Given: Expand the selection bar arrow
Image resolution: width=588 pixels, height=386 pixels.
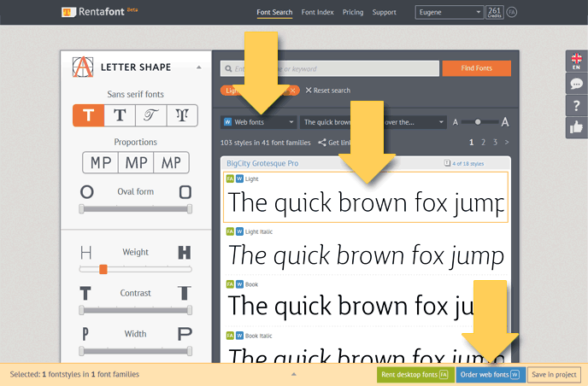Looking at the screenshot, I should click(x=294, y=374).
